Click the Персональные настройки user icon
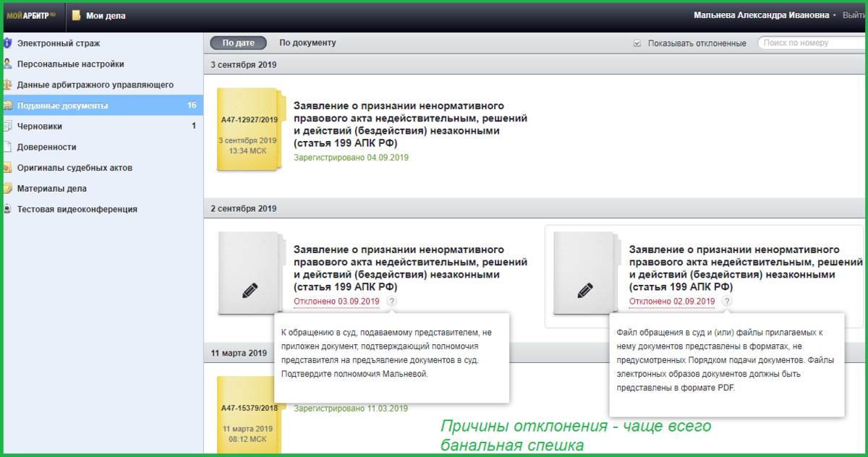Image resolution: width=868 pixels, height=457 pixels. [x=7, y=64]
